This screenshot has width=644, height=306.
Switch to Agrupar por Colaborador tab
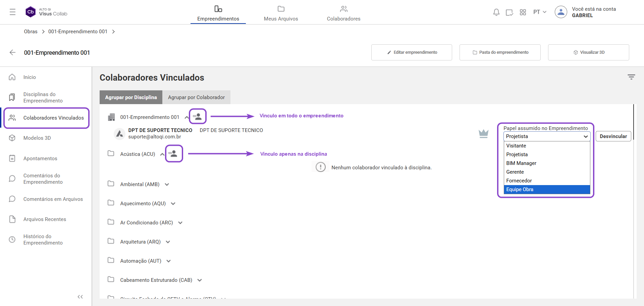[196, 97]
